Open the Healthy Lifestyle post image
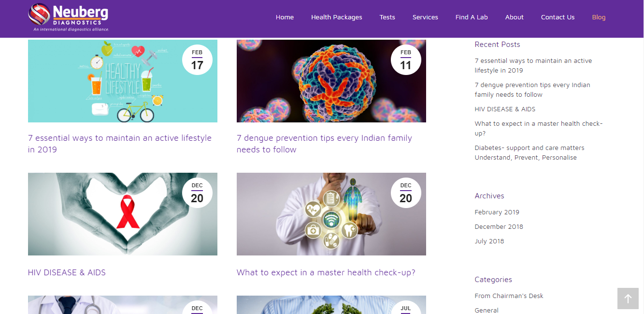Image resolution: width=644 pixels, height=314 pixels. click(x=123, y=81)
